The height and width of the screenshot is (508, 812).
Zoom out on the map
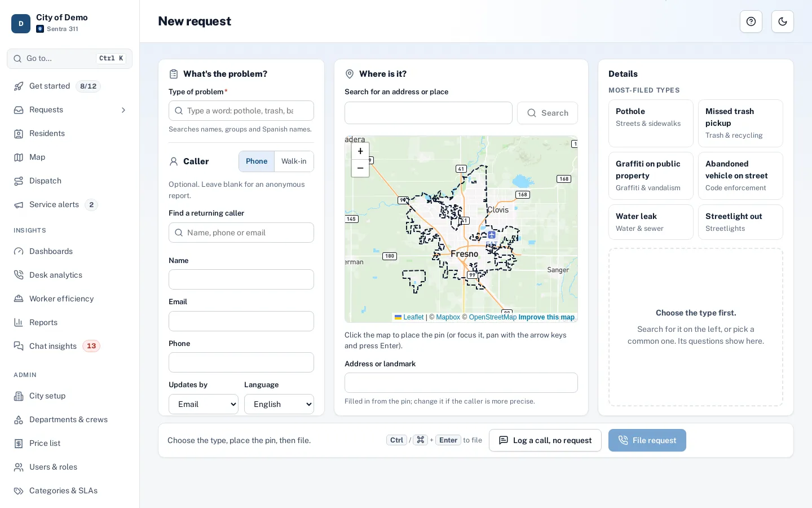pyautogui.click(x=360, y=168)
